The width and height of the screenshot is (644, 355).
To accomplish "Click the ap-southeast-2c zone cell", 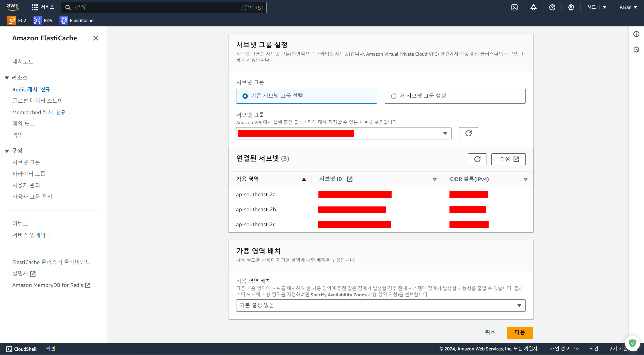I will 255,225.
